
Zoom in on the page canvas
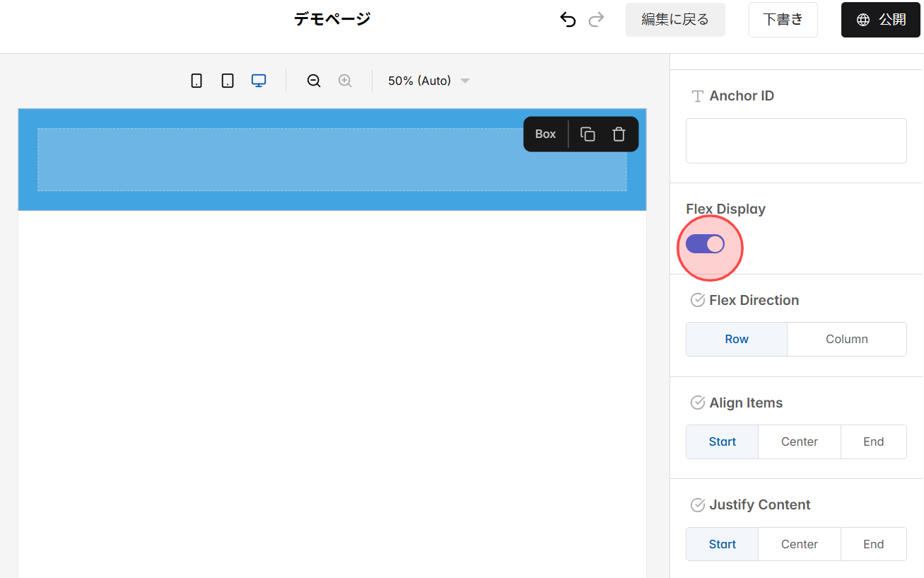pos(345,80)
